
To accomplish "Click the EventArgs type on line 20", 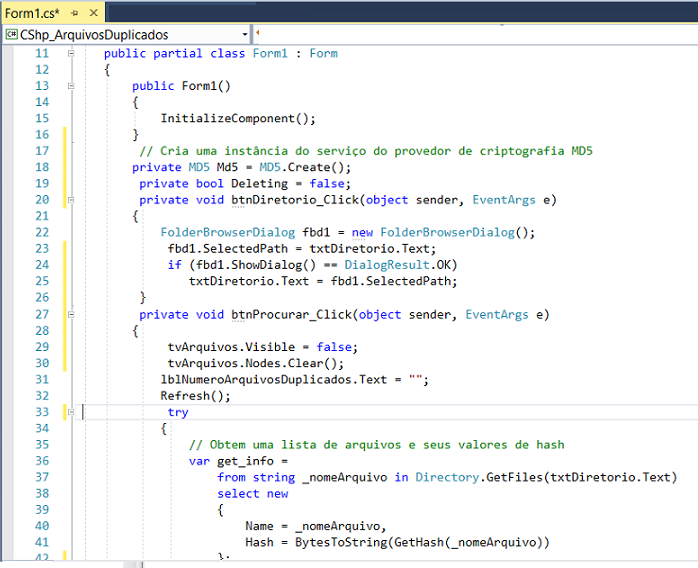I will (x=504, y=200).
